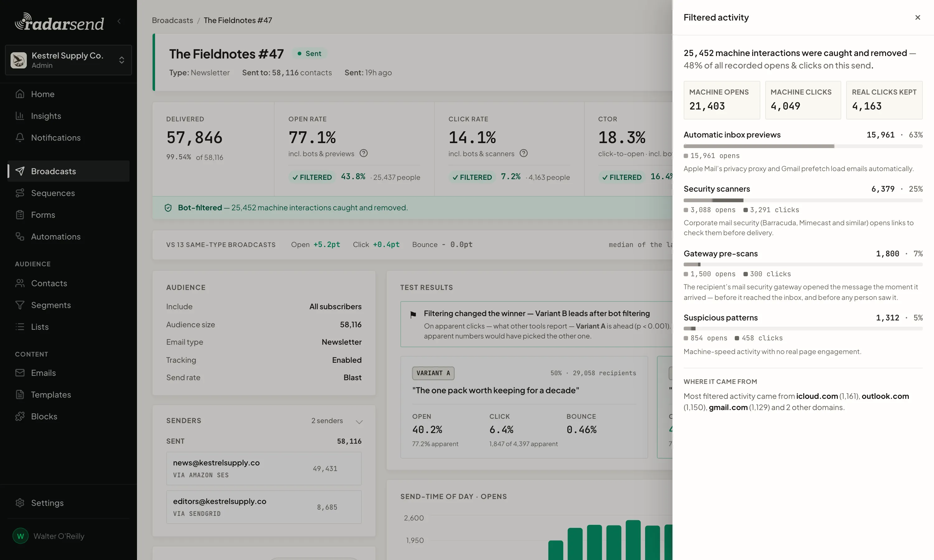
Task: Click the Templates document icon
Action: (x=20, y=395)
